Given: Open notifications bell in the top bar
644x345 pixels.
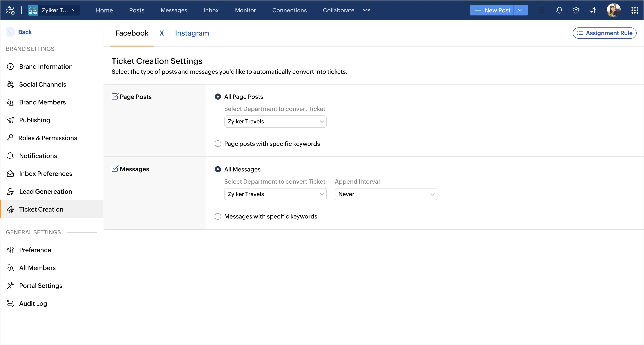Looking at the screenshot, I should [559, 10].
